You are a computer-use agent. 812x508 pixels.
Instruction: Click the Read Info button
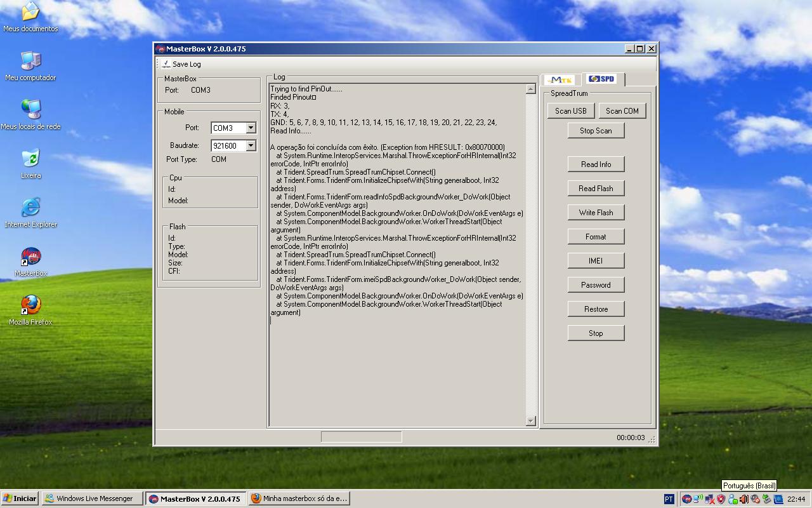click(596, 164)
